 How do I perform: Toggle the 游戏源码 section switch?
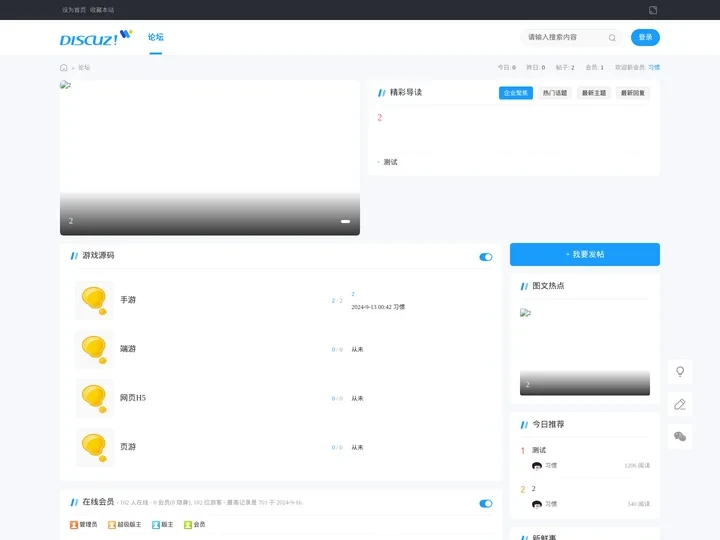pos(486,257)
